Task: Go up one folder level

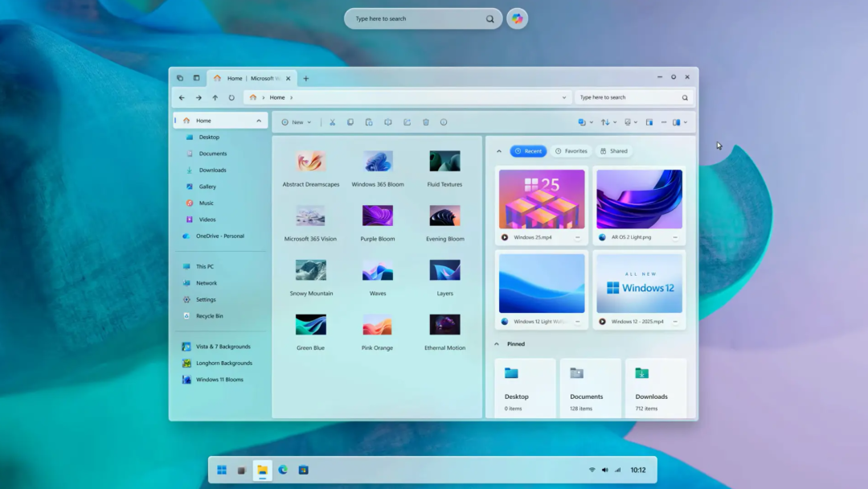Action: 215,97
